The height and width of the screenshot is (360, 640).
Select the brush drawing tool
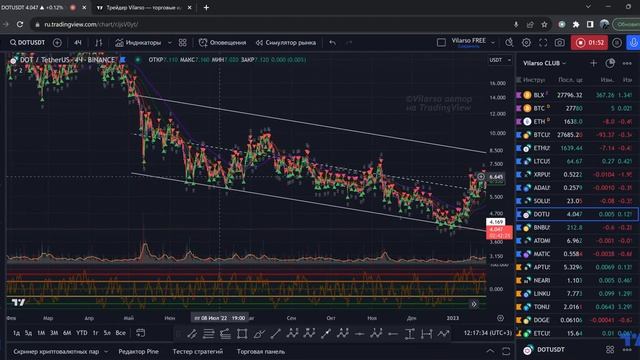(259, 334)
